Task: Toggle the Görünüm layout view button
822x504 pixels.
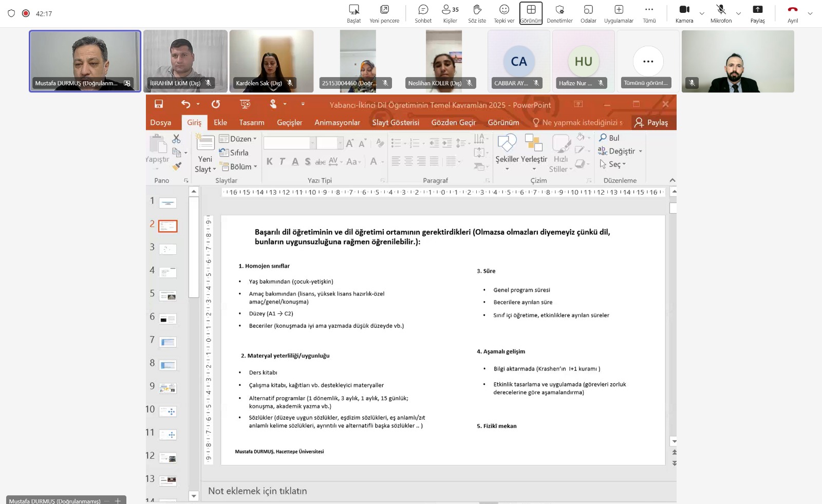Action: point(531,14)
